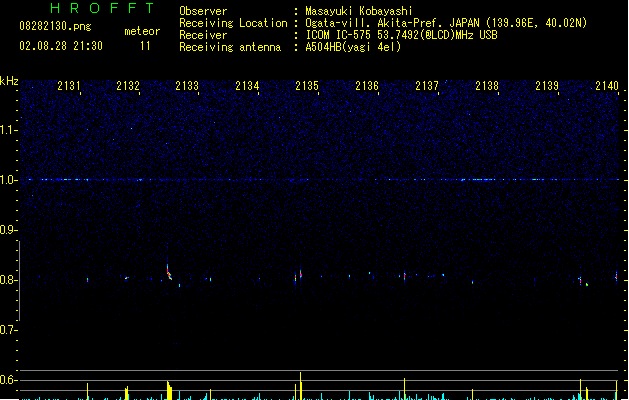Click the 0.7 kHz axis label
Viewport: 629px width, 400px height.
(x=9, y=330)
